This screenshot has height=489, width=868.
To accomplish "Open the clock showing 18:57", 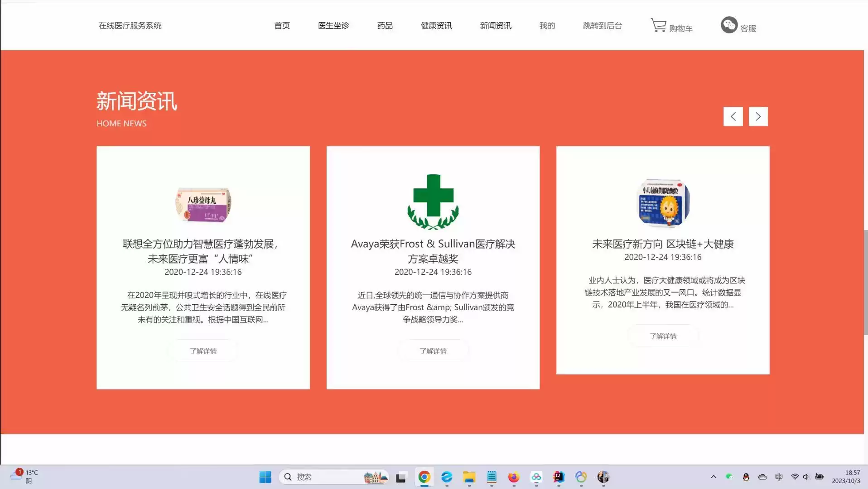I will click(846, 476).
